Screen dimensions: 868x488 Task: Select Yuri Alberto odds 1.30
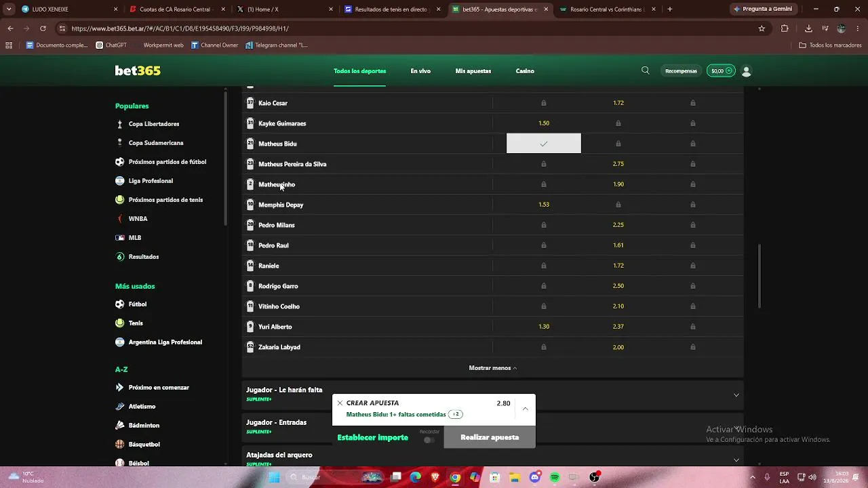tap(544, 327)
